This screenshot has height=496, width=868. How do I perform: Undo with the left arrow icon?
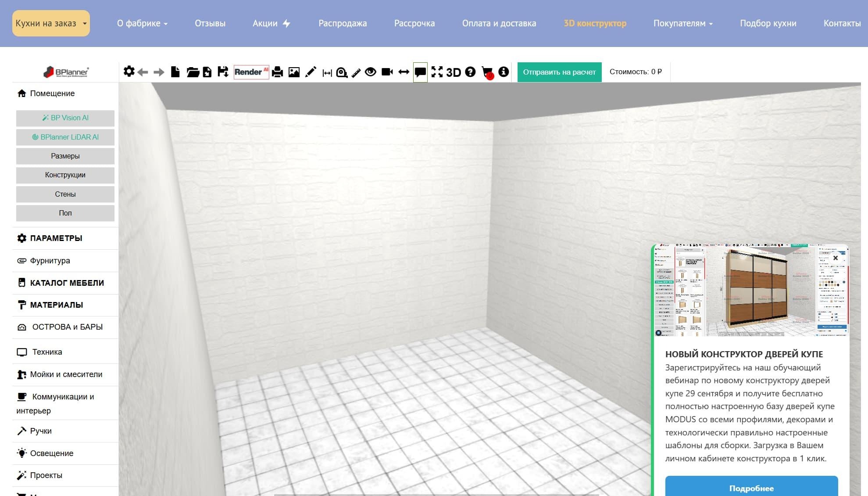coord(143,72)
